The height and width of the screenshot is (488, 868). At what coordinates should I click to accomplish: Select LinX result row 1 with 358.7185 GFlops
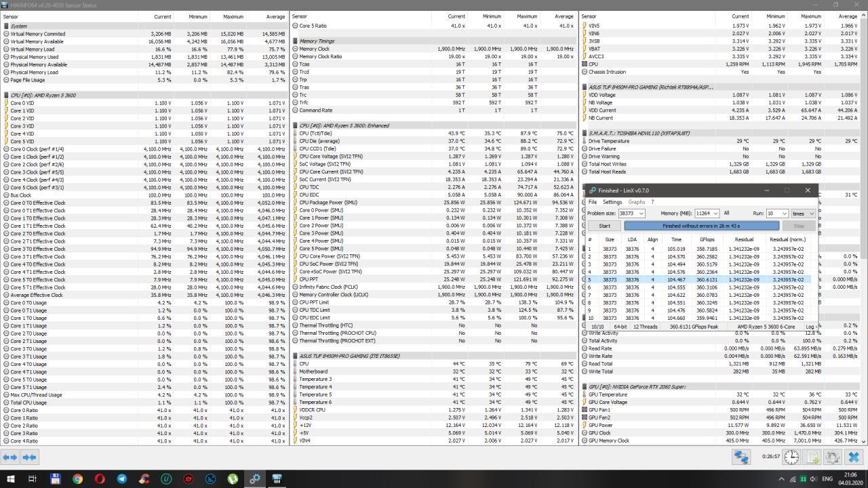click(699, 249)
